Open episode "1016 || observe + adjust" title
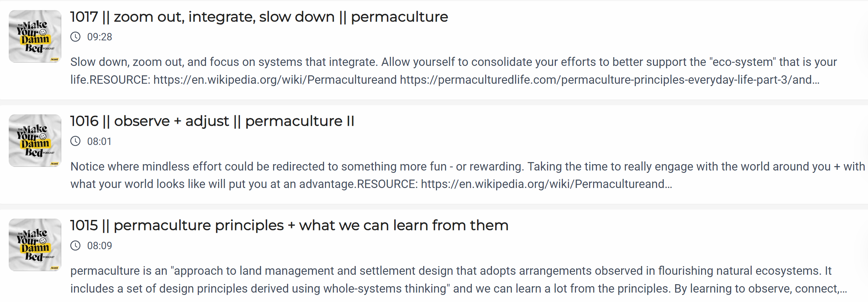868x302 pixels. coord(212,121)
